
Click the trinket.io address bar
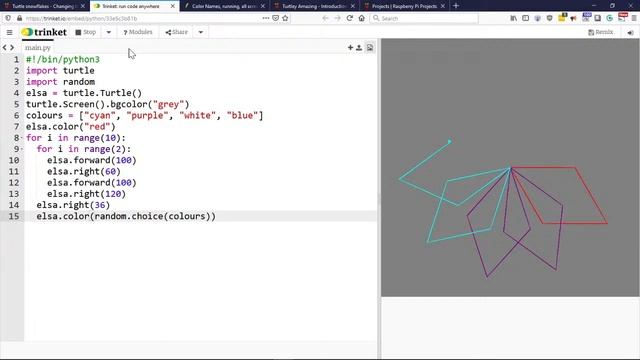click(139, 18)
